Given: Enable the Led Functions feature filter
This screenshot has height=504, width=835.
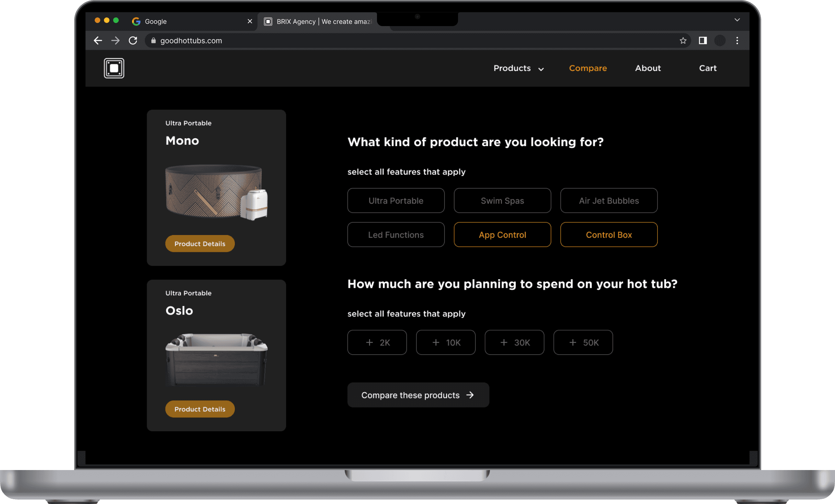Looking at the screenshot, I should [396, 235].
